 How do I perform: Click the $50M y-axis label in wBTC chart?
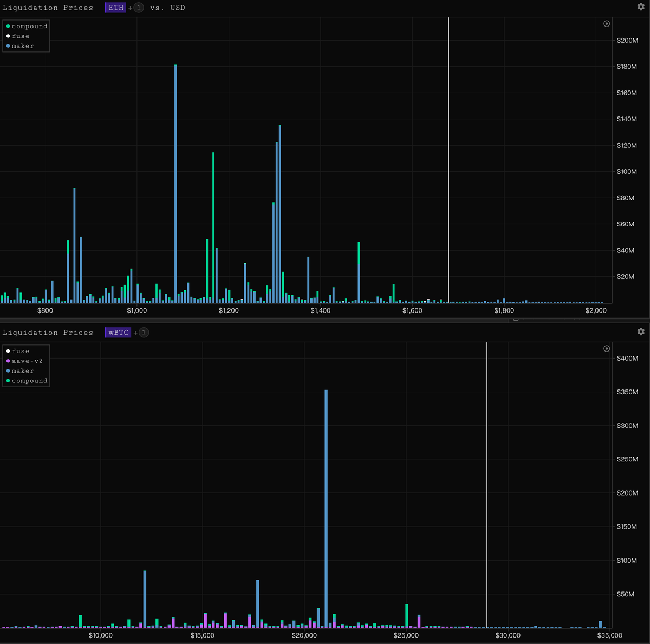[626, 594]
